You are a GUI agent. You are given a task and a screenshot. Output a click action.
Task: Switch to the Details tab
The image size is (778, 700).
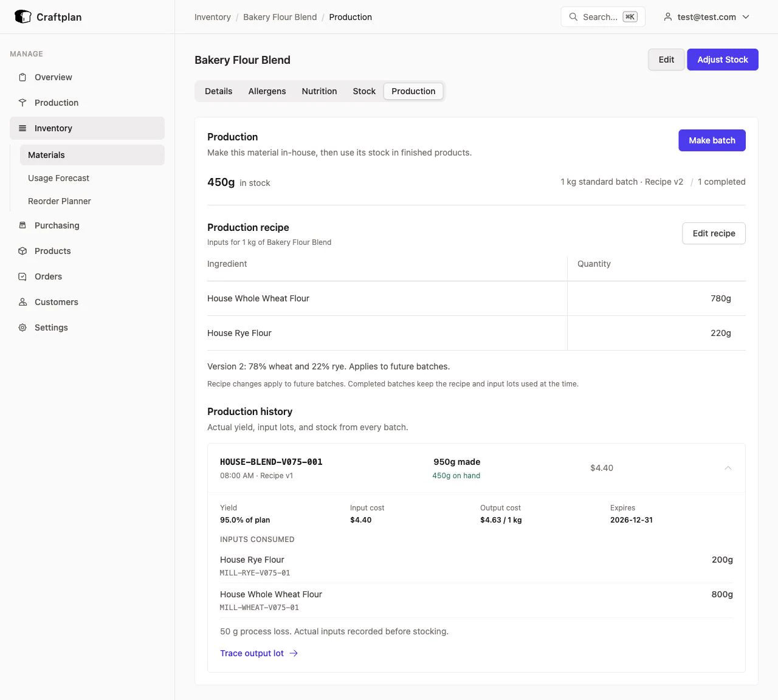tap(219, 91)
